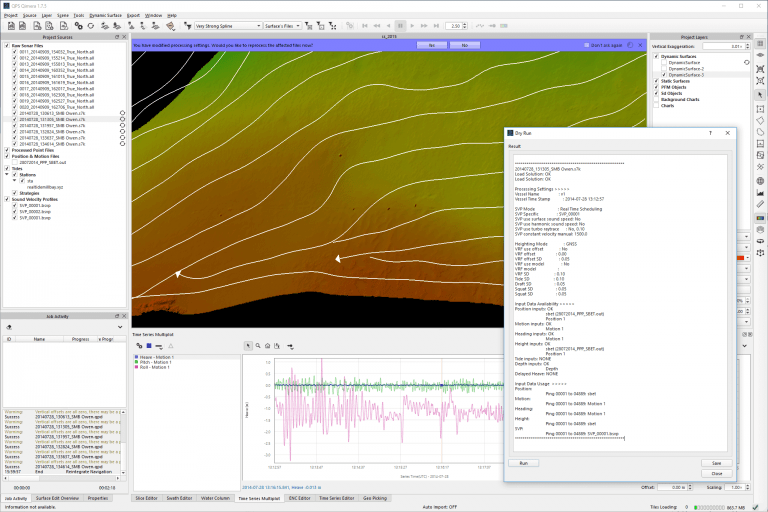Toggle the DynamicSurface-3 layer checkbox

click(x=665, y=75)
